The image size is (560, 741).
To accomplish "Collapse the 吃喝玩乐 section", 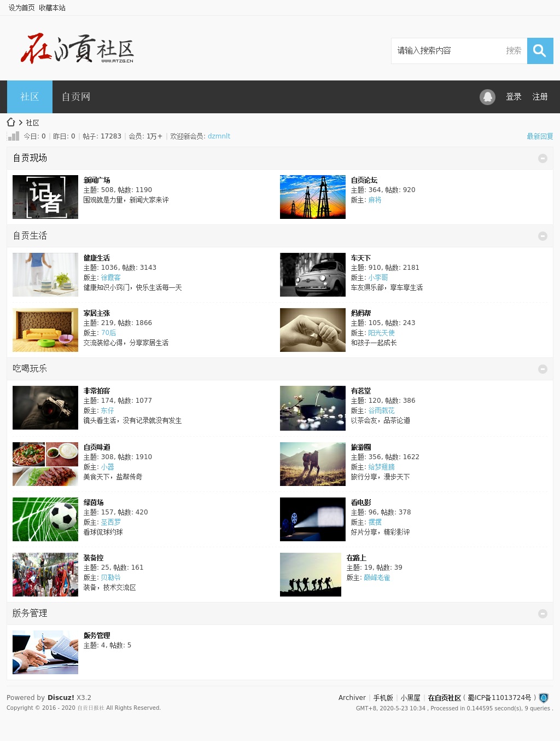I will (542, 369).
